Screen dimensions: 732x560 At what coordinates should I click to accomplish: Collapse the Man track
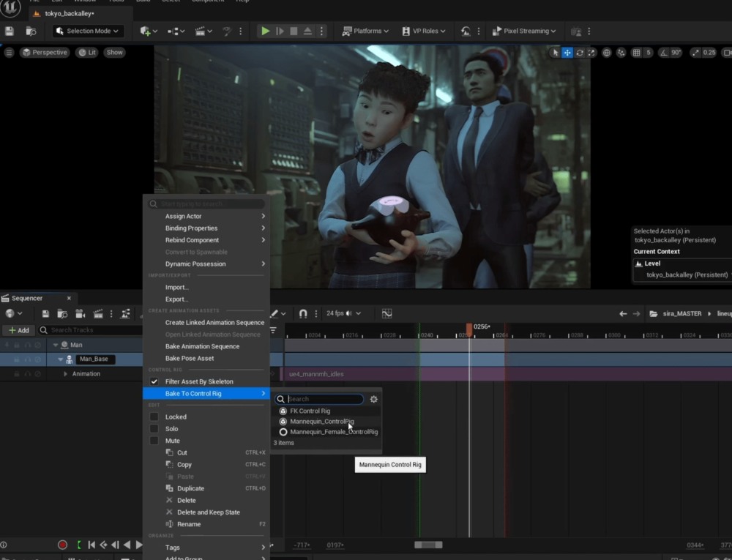[x=56, y=346]
